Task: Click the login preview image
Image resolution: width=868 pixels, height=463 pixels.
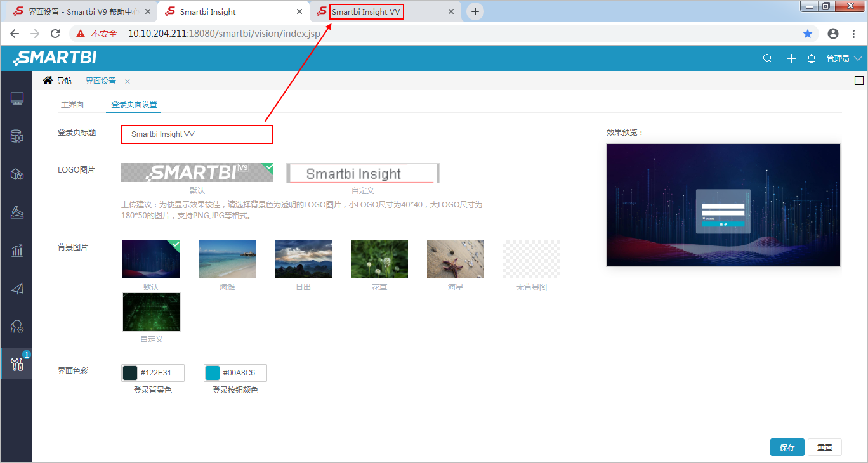Action: [x=723, y=205]
